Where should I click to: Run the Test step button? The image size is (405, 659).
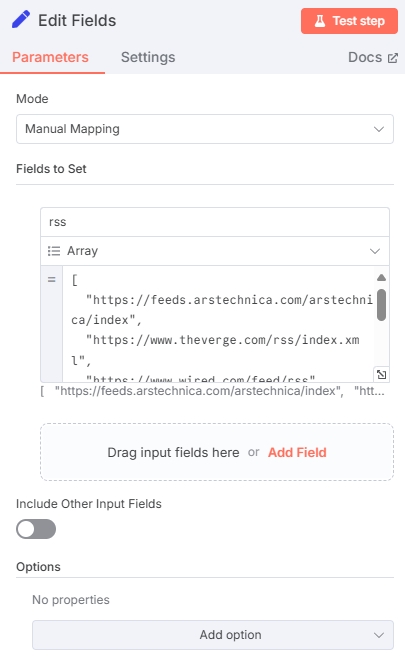[349, 21]
